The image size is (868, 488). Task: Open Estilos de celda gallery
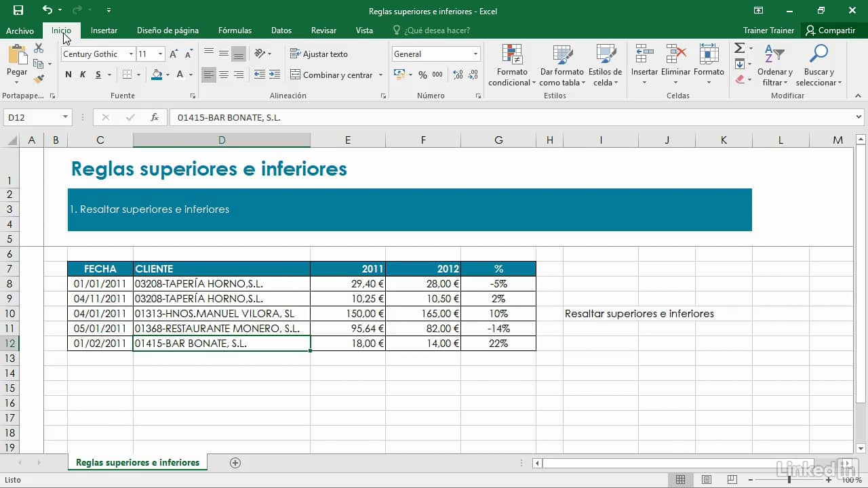(x=605, y=65)
